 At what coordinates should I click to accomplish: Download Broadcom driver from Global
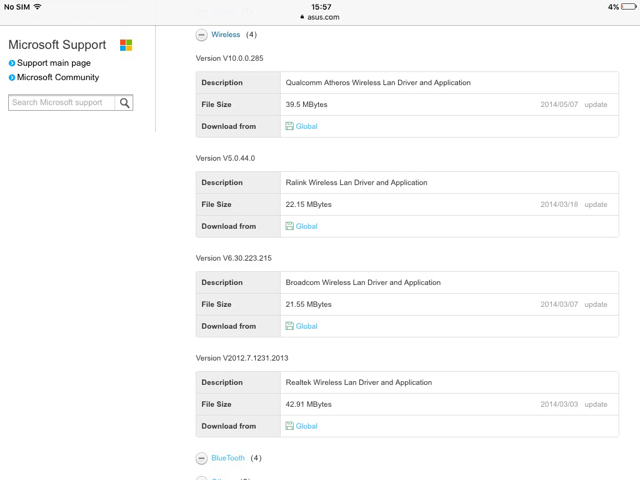307,326
